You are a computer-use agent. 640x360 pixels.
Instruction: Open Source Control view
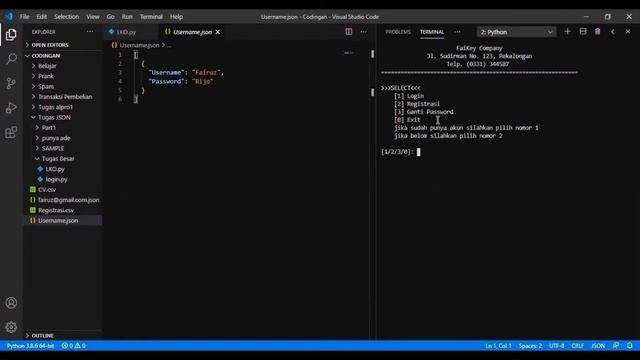coord(11,83)
